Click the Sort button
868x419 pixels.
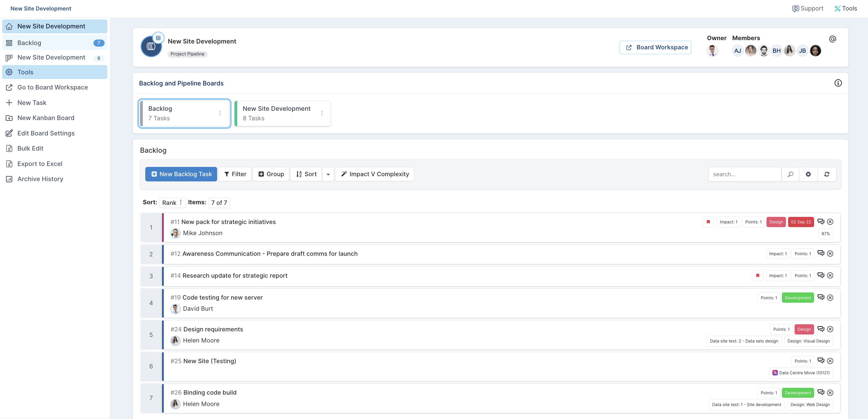pyautogui.click(x=306, y=174)
